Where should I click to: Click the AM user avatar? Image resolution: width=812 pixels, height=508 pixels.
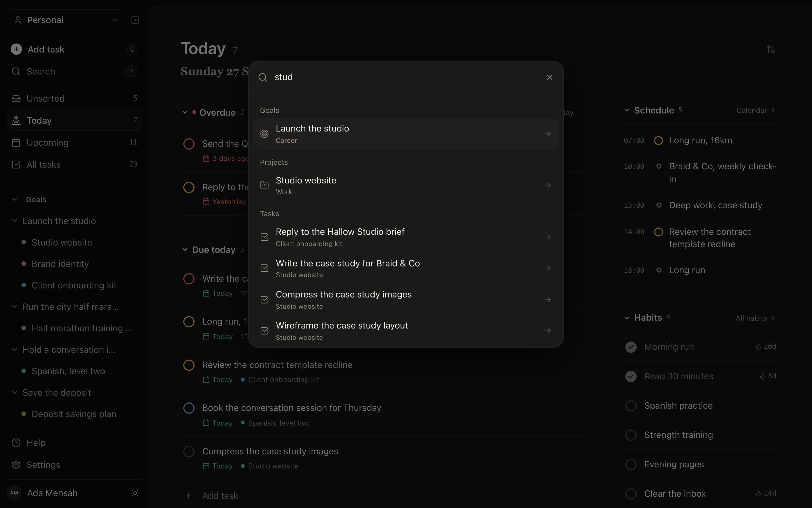tap(14, 493)
